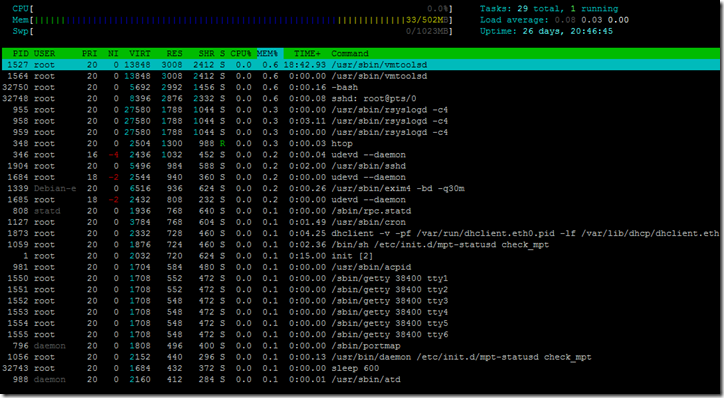
Task: Select the /usr/sbin/atd row
Action: click(361, 380)
